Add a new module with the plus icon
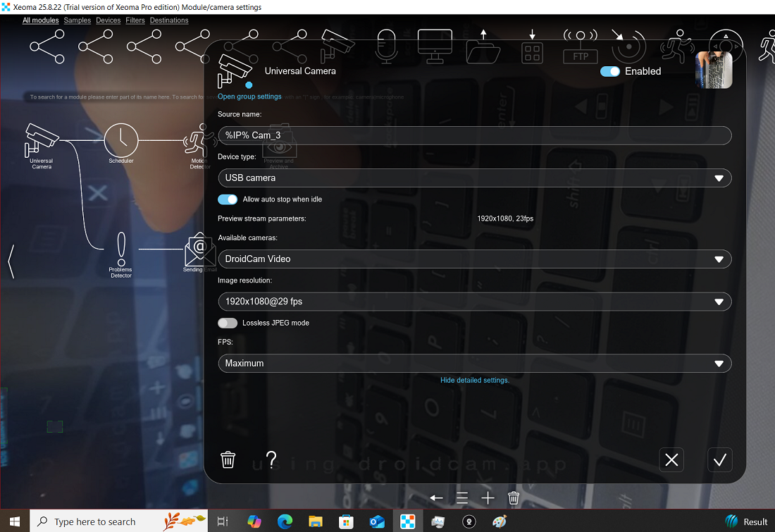Image resolution: width=775 pixels, height=532 pixels. [x=488, y=497]
